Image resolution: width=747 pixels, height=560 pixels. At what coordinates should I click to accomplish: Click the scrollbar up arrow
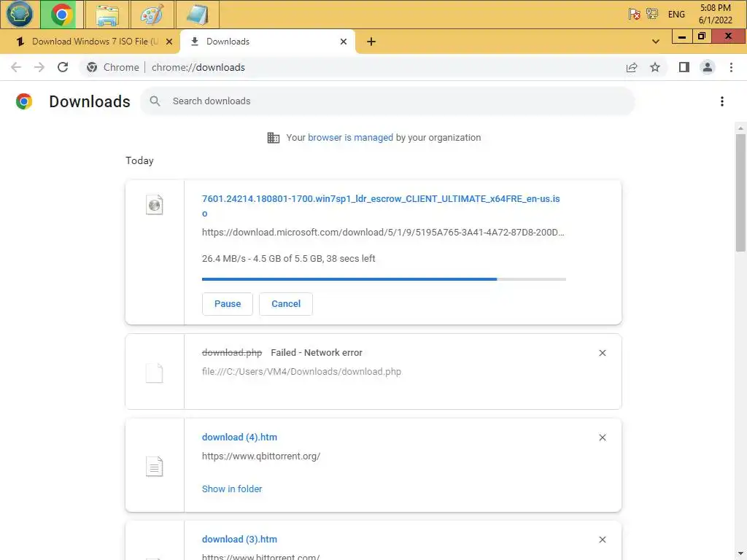pyautogui.click(x=740, y=128)
